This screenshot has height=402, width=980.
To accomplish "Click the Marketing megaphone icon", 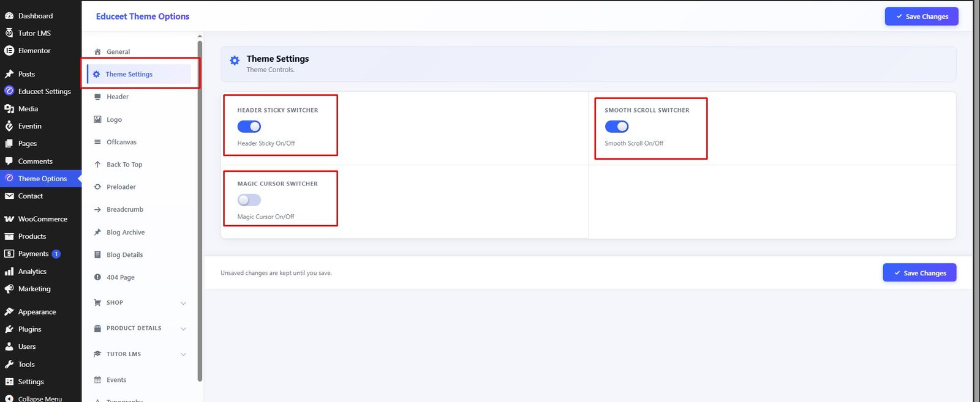I will (9, 289).
